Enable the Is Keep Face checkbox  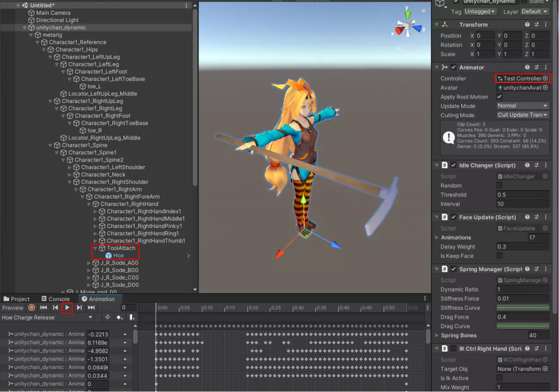tap(499, 256)
